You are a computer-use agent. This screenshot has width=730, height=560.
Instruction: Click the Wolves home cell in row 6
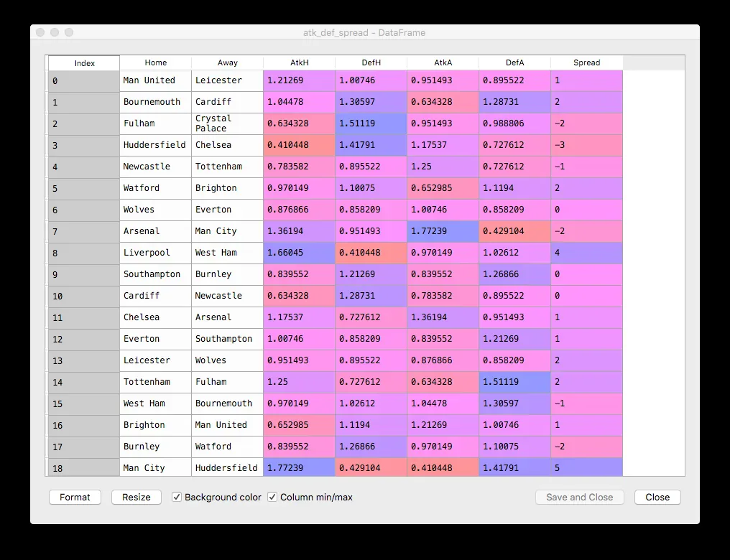pos(155,210)
